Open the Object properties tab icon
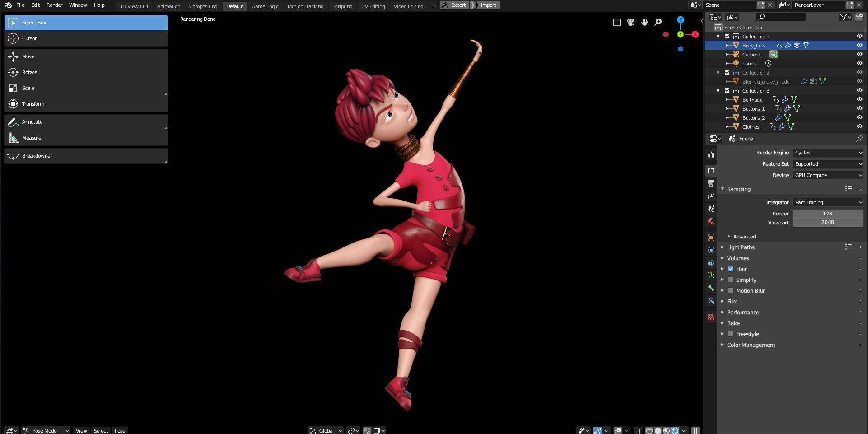The height and width of the screenshot is (434, 868). [x=711, y=238]
